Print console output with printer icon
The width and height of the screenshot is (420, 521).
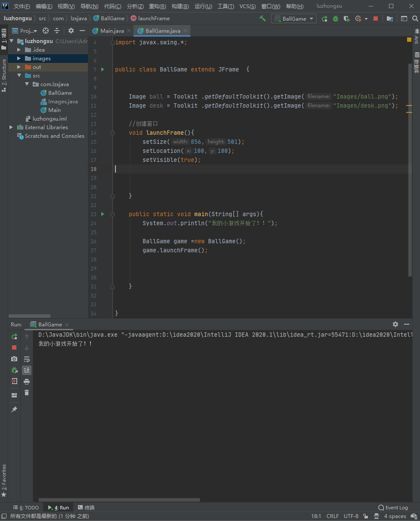point(27,381)
